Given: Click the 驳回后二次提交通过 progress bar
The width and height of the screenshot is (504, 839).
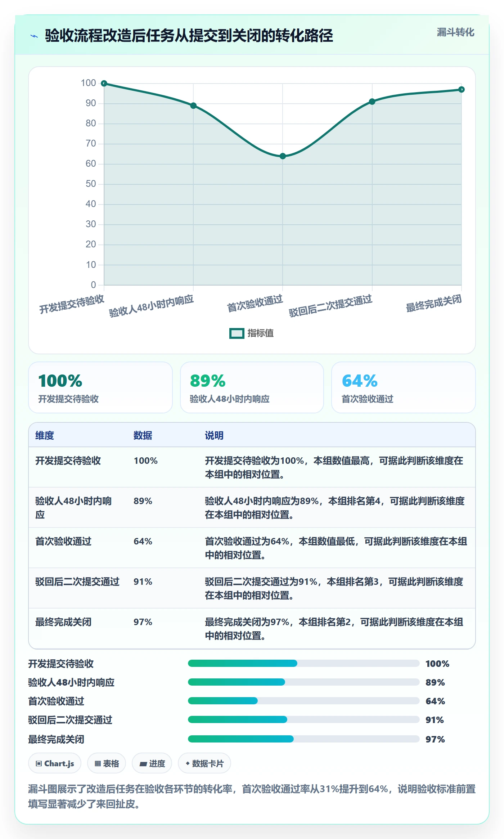Looking at the screenshot, I should 303,719.
